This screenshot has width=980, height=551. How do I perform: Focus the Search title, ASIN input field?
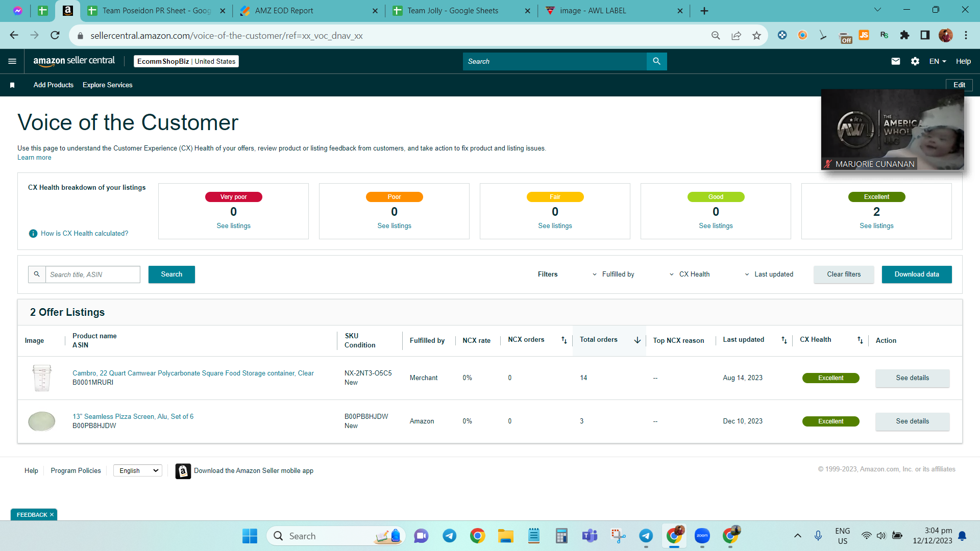point(93,274)
